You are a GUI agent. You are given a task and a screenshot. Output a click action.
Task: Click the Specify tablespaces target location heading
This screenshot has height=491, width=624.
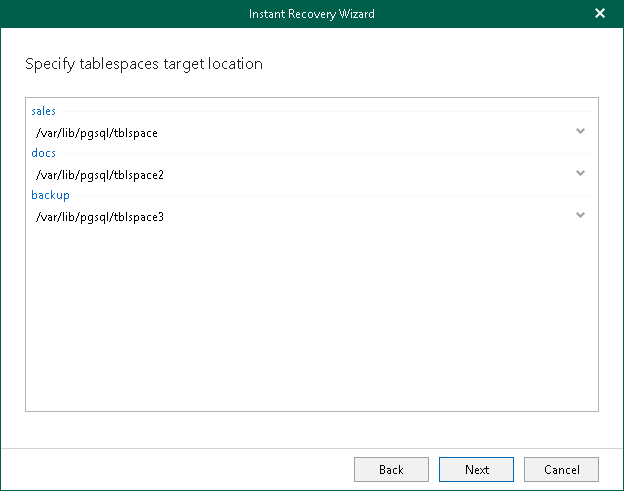[143, 64]
